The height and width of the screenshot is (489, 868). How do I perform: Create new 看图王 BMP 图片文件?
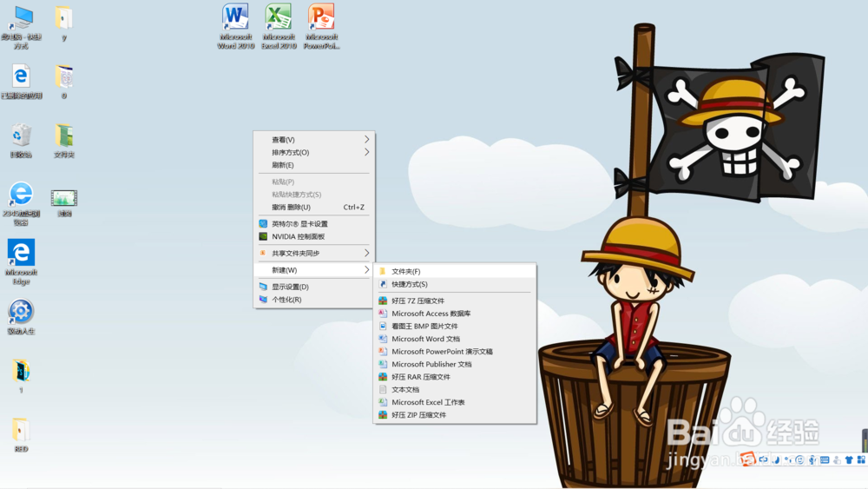(455, 327)
